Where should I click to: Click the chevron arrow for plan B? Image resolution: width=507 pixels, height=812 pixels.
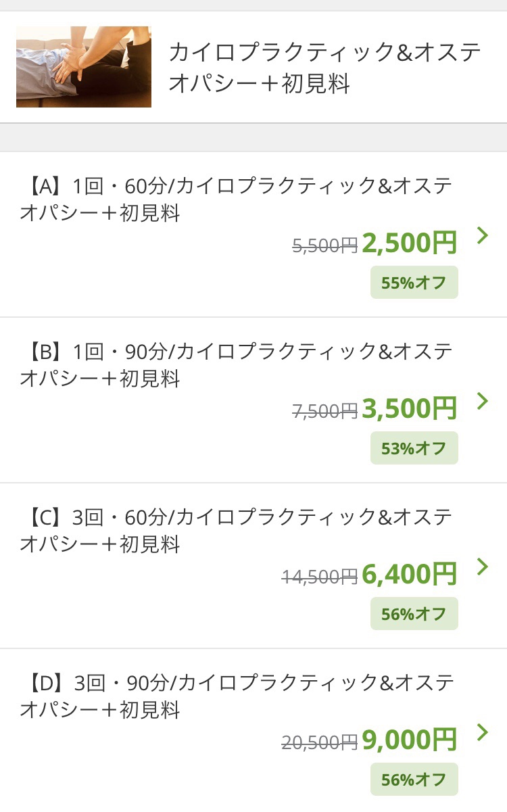point(482,401)
